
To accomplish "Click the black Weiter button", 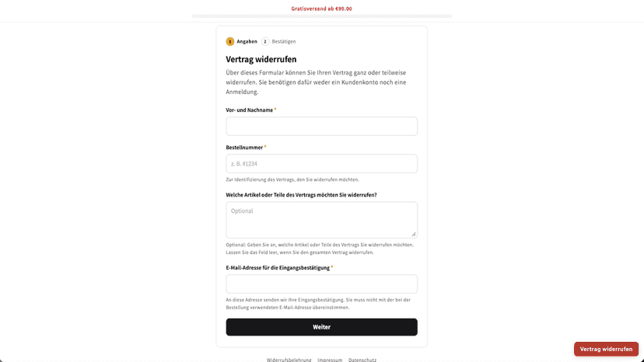I will [x=321, y=327].
